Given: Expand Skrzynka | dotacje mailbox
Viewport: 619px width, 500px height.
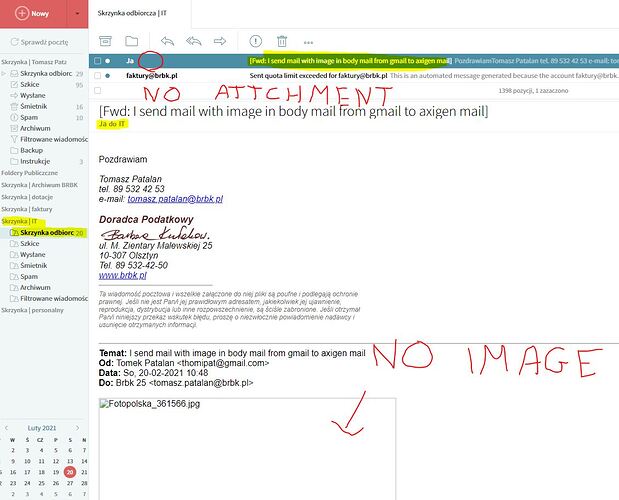Looking at the screenshot, I should (x=27, y=197).
